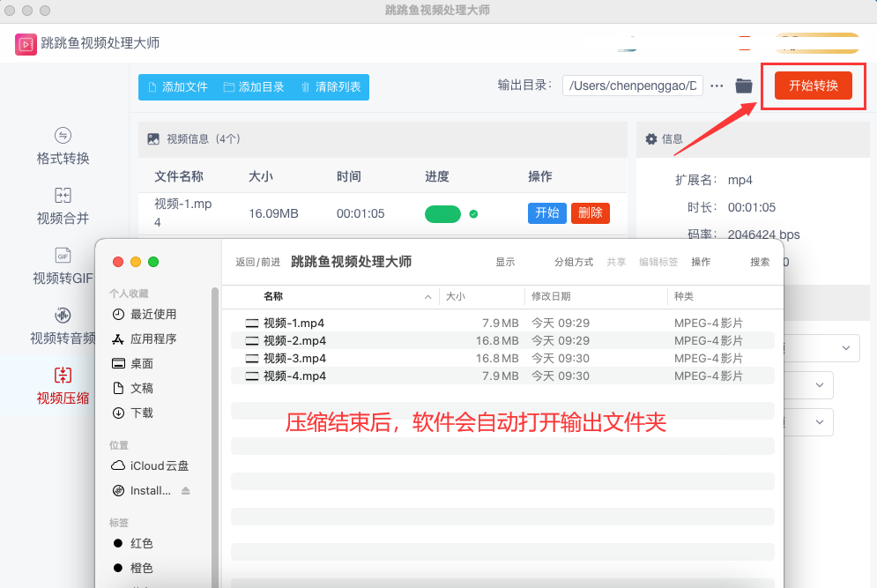Choose the 视频转音频 sidebar tool

coord(63,325)
